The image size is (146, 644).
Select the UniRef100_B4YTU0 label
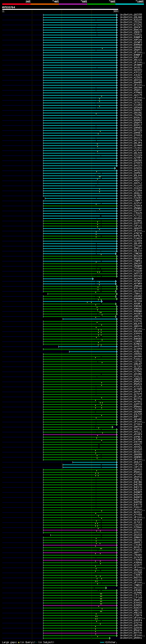(131, 633)
